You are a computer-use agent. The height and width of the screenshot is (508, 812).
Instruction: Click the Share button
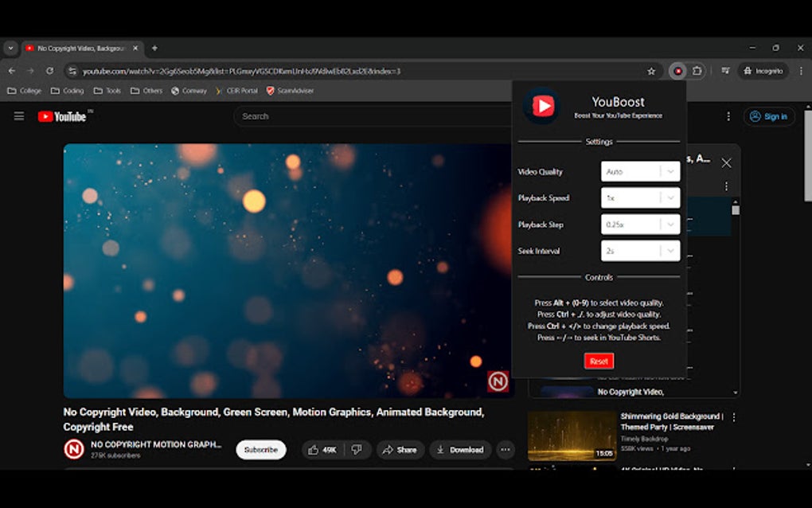pos(400,450)
